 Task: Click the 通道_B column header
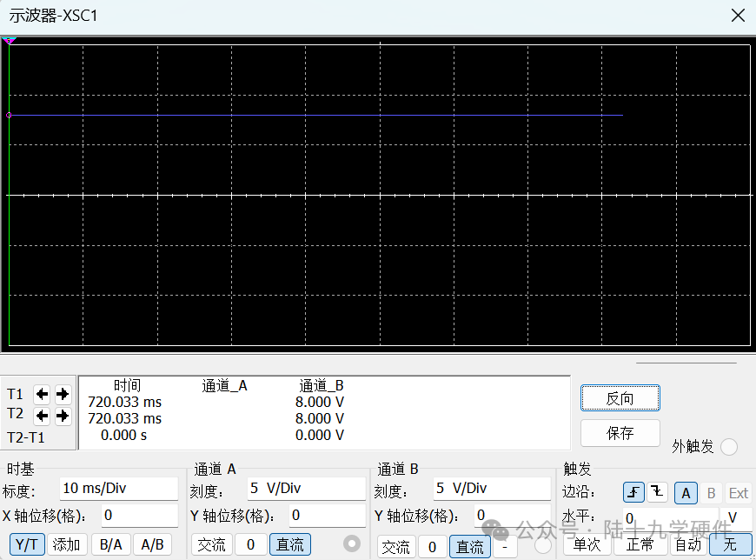click(x=322, y=386)
